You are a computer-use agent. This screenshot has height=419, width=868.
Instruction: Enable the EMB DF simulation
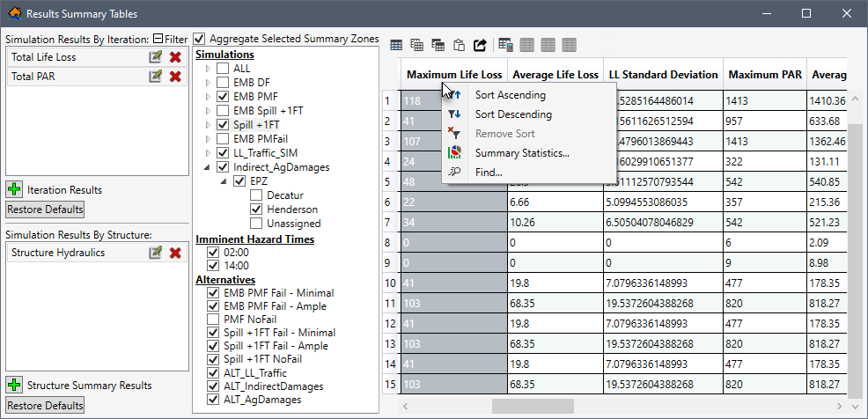pos(222,83)
